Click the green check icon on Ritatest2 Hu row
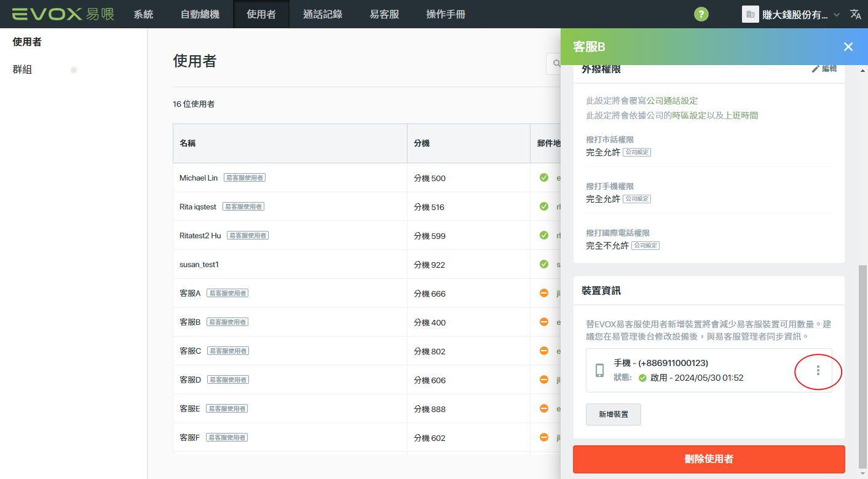 click(x=544, y=235)
